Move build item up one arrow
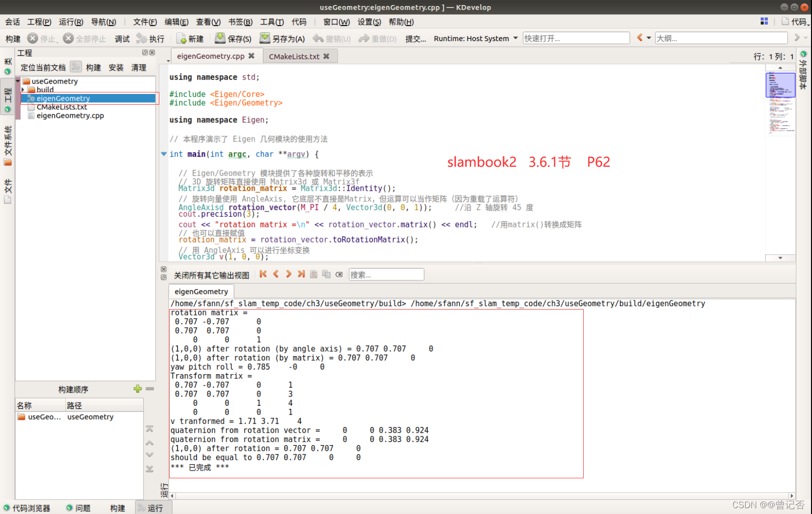The height and width of the screenshot is (514, 812). tap(150, 443)
